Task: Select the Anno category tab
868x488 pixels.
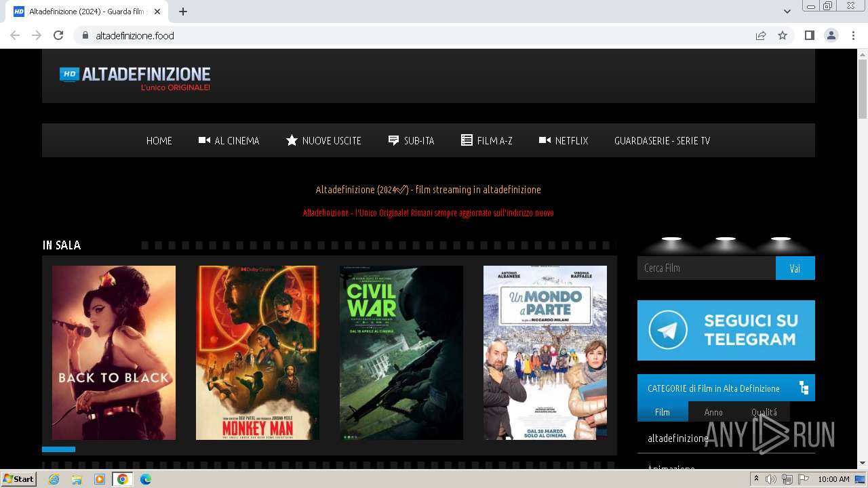Action: coord(713,411)
